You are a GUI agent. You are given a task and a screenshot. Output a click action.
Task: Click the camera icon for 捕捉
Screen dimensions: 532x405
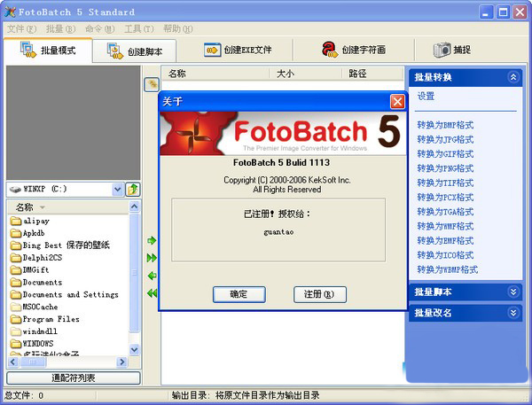click(x=442, y=50)
